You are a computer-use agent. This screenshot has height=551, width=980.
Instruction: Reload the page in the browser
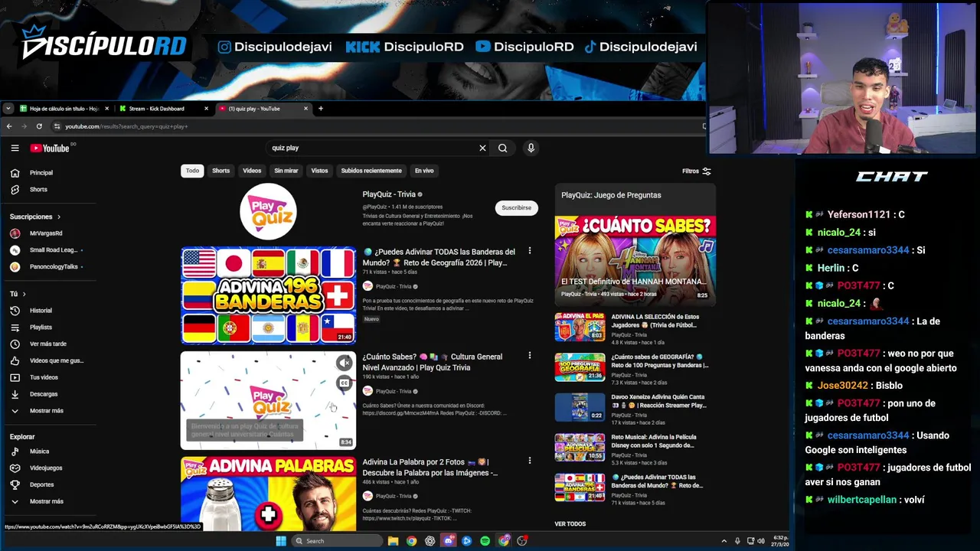[x=39, y=126]
